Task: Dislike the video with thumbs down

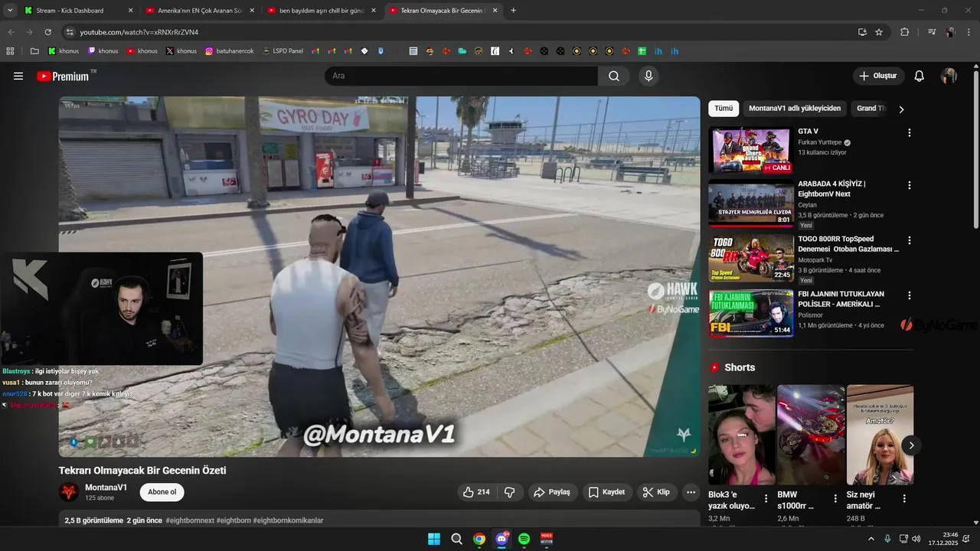Action: [510, 492]
